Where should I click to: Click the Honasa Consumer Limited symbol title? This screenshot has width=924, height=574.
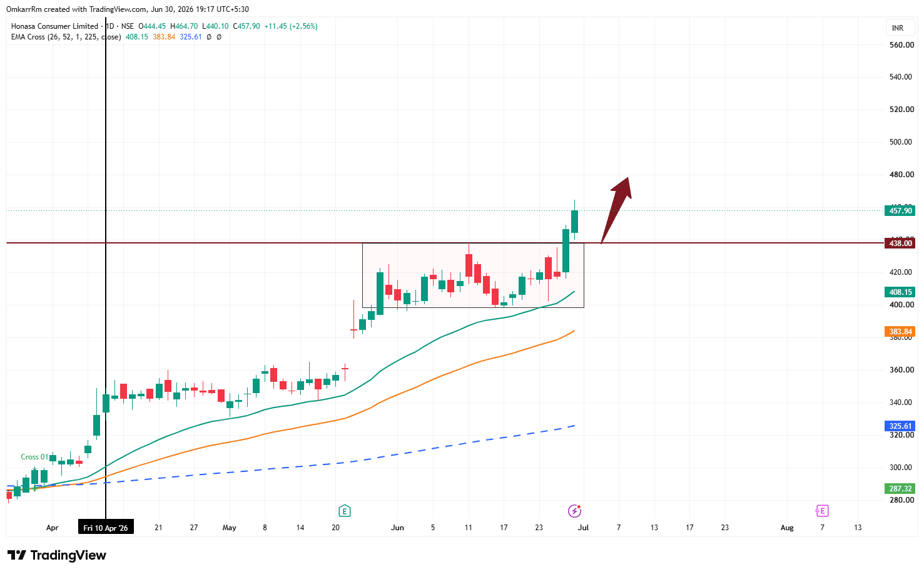coord(54,26)
